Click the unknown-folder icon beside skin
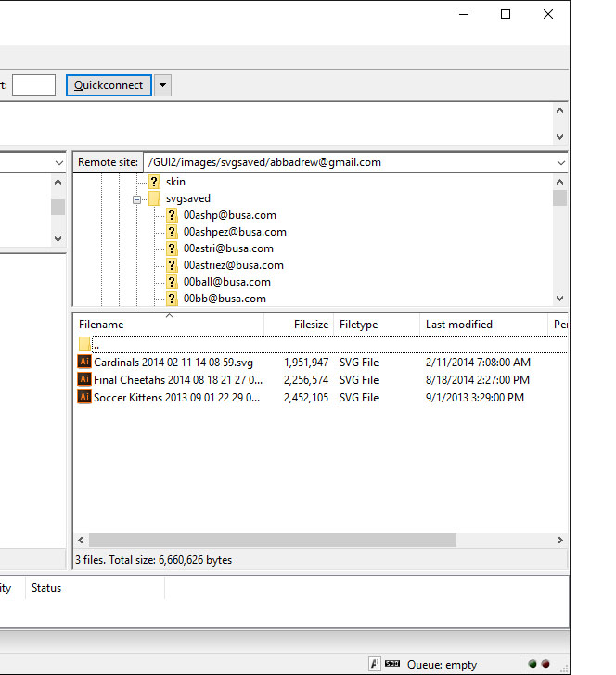This screenshot has width=616, height=675. 154,182
